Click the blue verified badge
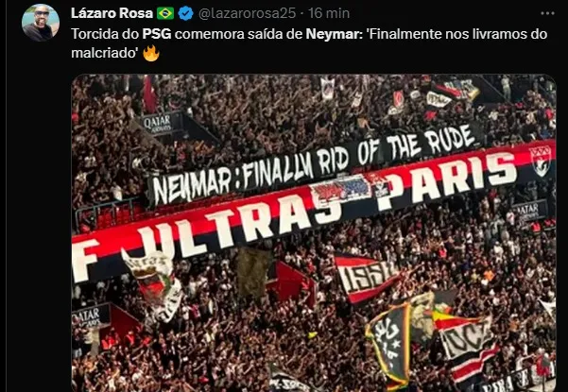The width and height of the screenshot is (568, 392). 186,13
